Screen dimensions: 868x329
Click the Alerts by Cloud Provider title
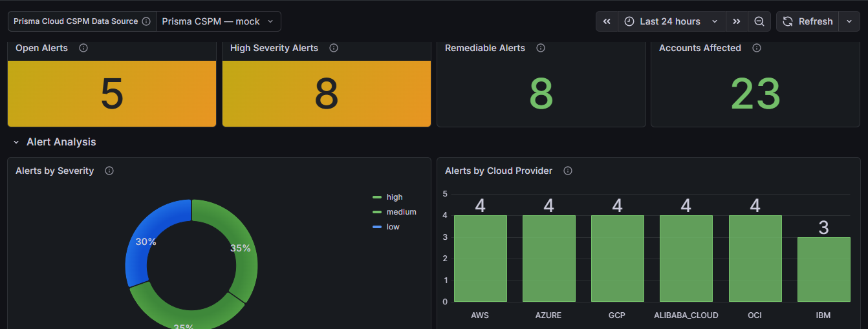tap(499, 171)
